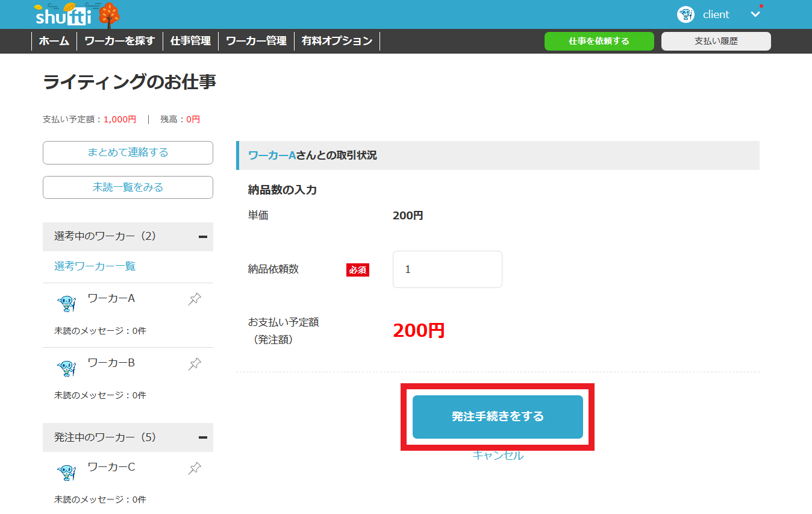This screenshot has height=514, width=812.
Task: Open 仕事管理 menu item
Action: point(190,41)
